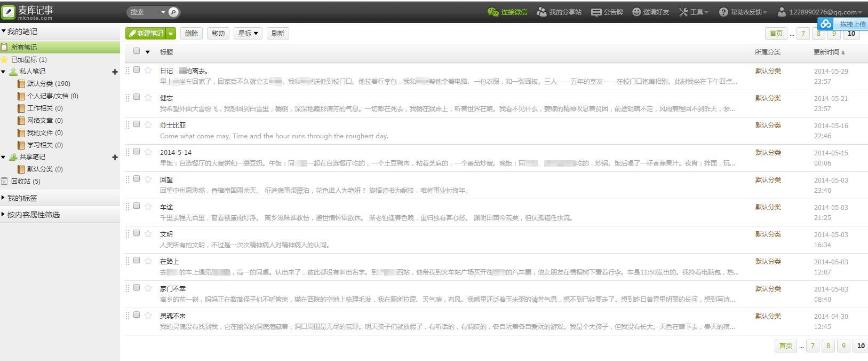This screenshot has height=361, width=868.
Task: Open 我的分享站 share station
Action: click(x=559, y=12)
